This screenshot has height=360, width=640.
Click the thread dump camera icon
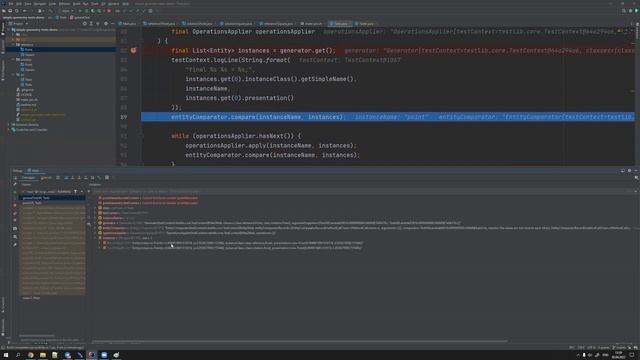click(15, 229)
